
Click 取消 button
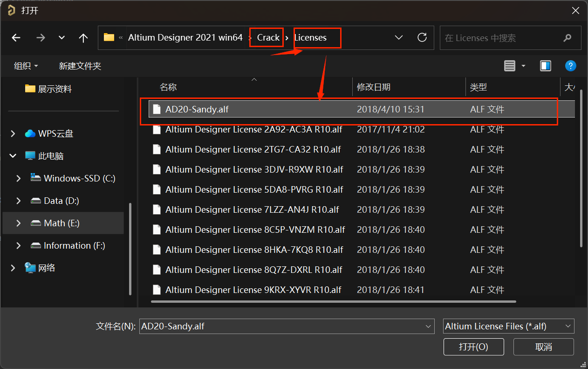pyautogui.click(x=544, y=347)
